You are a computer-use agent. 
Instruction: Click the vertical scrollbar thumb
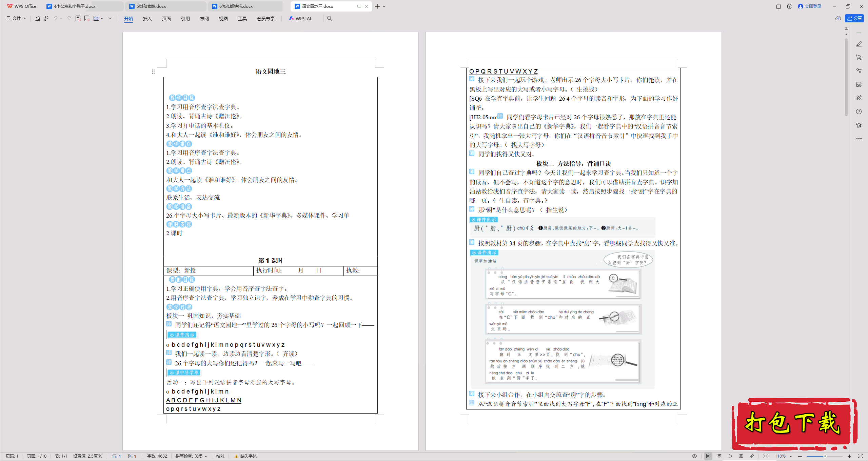[x=846, y=78]
